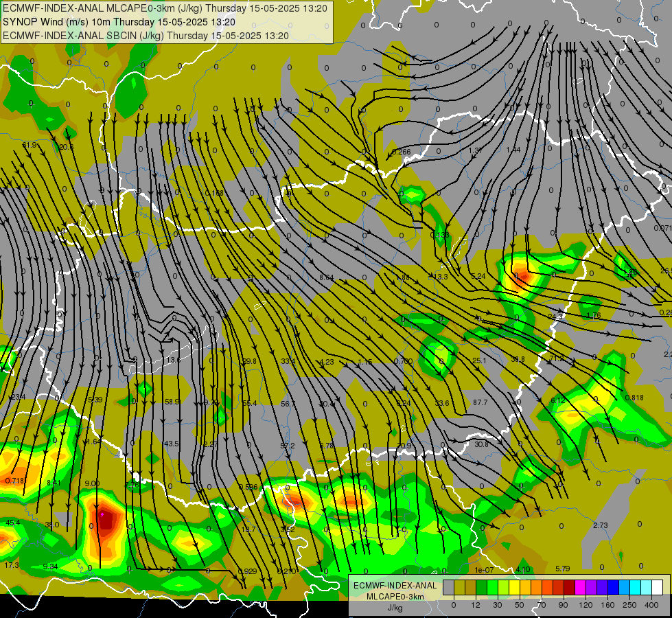Click the 25.1 value on the map
This screenshot has width=672, height=618.
[479, 360]
